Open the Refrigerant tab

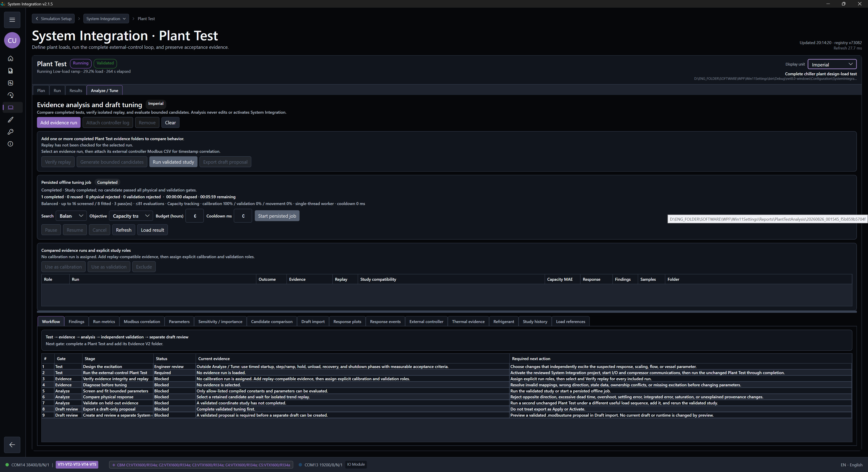tap(503, 321)
